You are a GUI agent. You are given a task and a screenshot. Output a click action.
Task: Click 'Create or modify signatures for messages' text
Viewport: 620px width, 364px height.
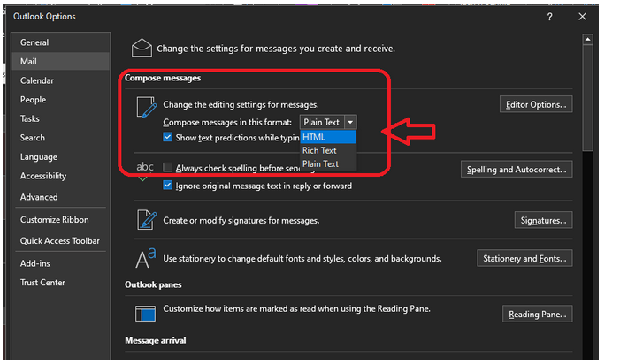click(x=241, y=220)
